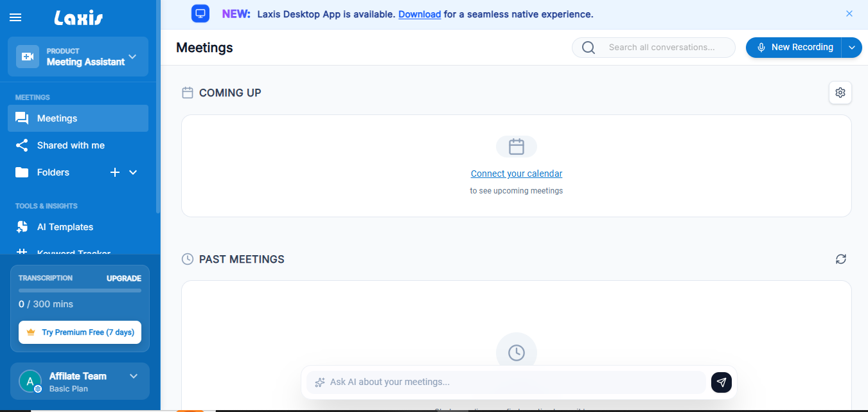
Task: Click the microphone icon on New Recording
Action: [761, 48]
